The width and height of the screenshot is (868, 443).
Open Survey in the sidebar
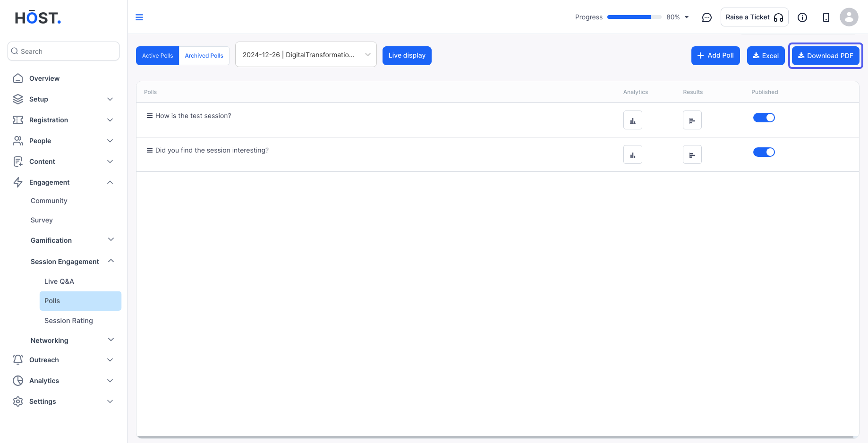coord(42,220)
